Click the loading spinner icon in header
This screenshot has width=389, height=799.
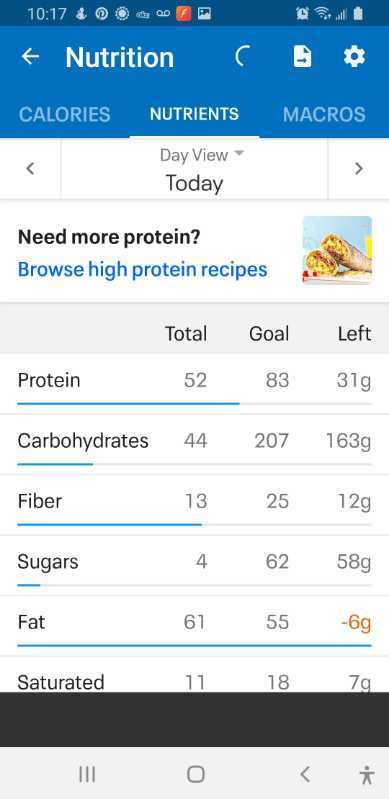243,56
